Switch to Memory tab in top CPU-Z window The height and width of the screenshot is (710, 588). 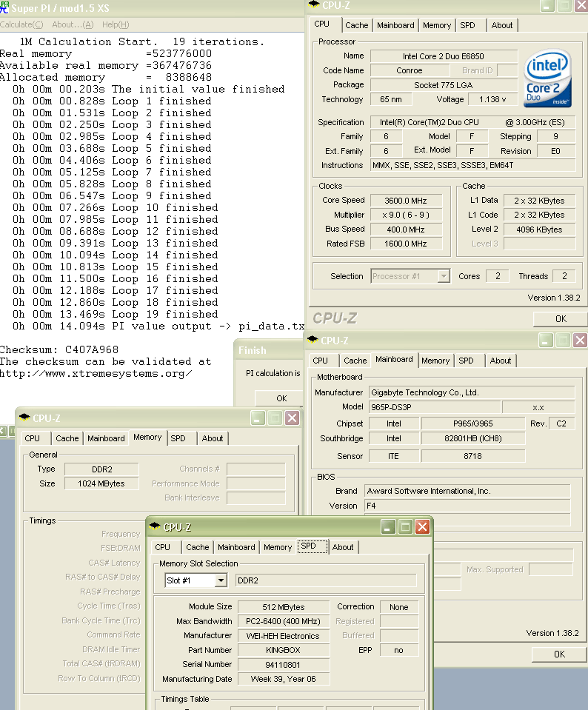point(437,25)
